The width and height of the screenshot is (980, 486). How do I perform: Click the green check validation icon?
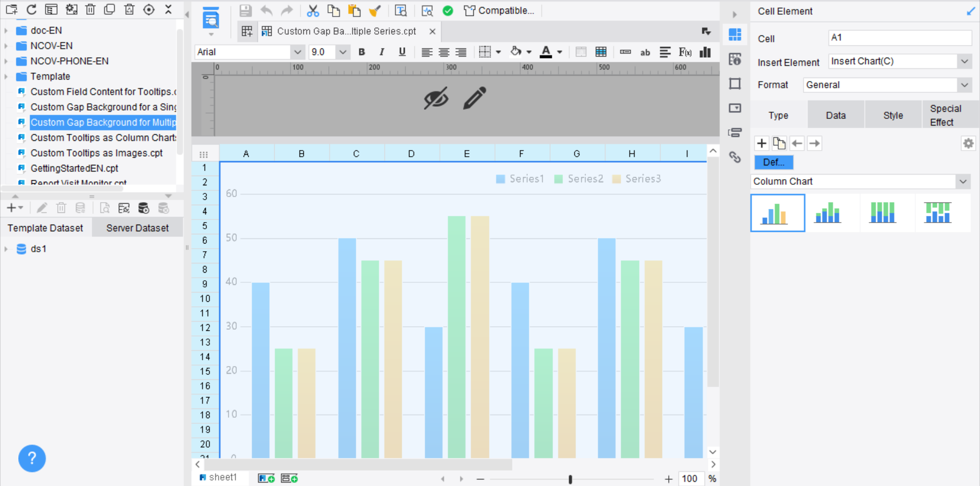pos(448,10)
